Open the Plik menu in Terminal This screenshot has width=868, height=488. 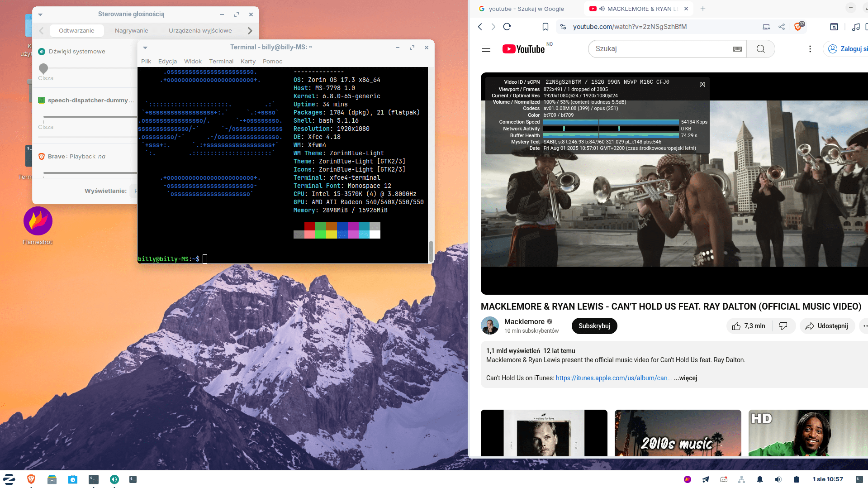pyautogui.click(x=146, y=62)
